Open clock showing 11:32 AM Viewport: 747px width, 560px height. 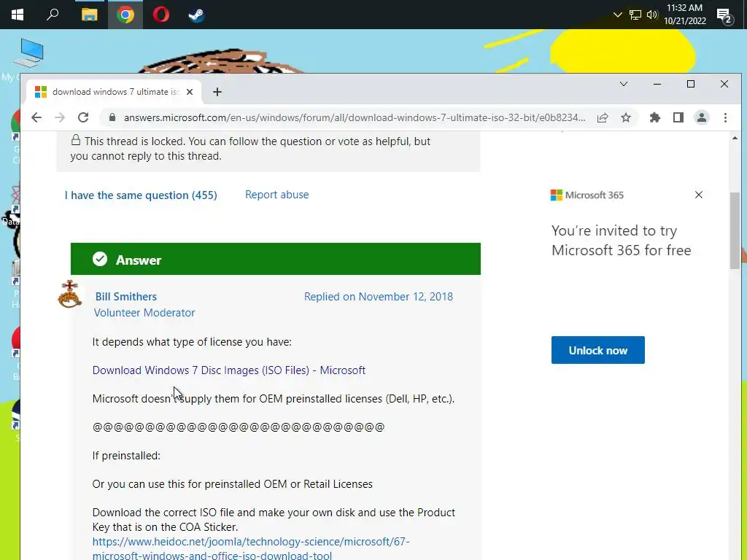(684, 15)
